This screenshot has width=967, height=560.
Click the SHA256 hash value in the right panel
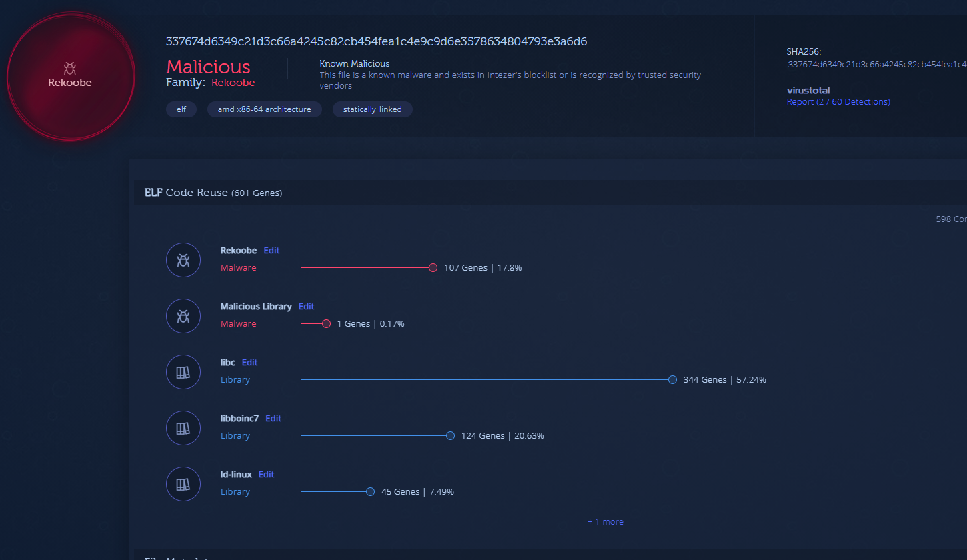click(x=876, y=65)
